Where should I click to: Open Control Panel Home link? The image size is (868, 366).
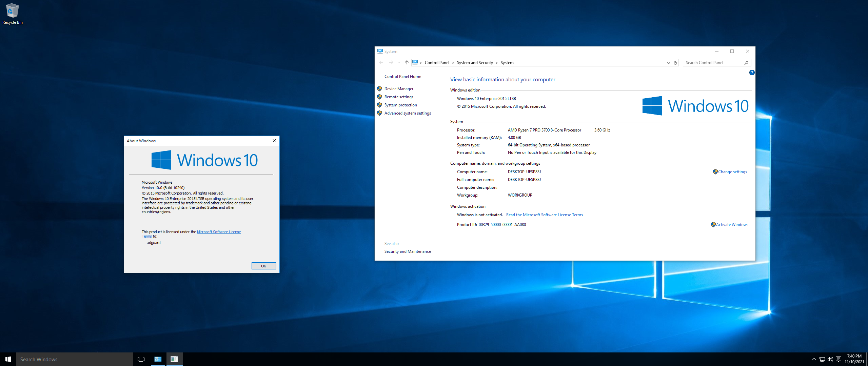[x=402, y=77]
